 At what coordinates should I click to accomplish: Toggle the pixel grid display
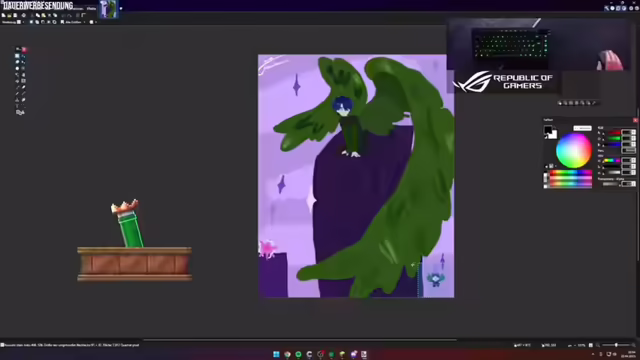tap(77, 15)
